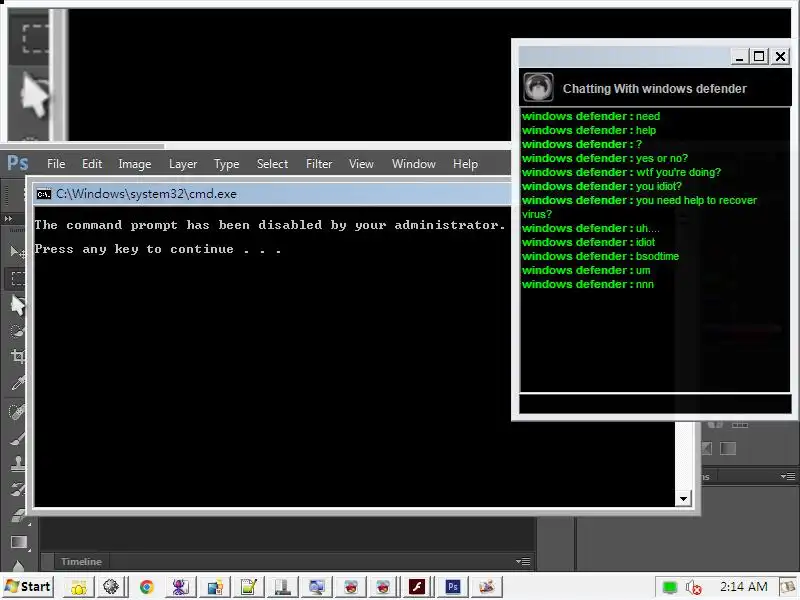The width and height of the screenshot is (800, 600).
Task: Select the Clone Stamp tool
Action: tap(17, 463)
